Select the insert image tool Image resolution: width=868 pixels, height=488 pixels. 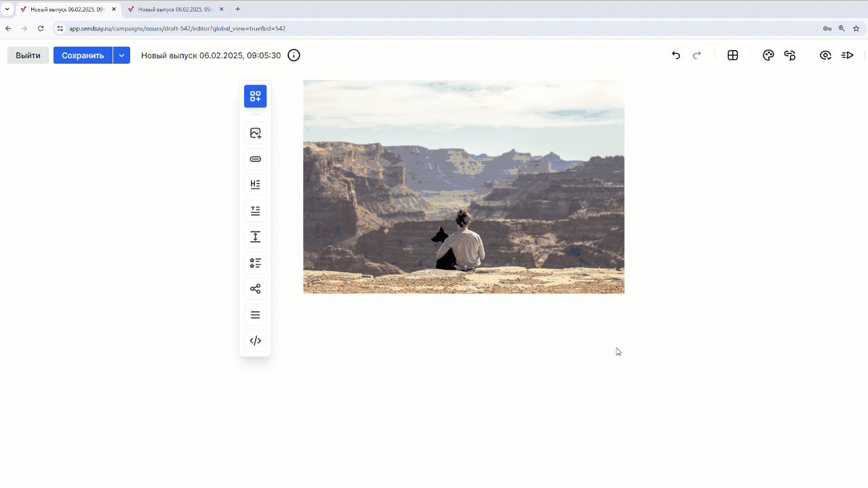click(x=256, y=133)
